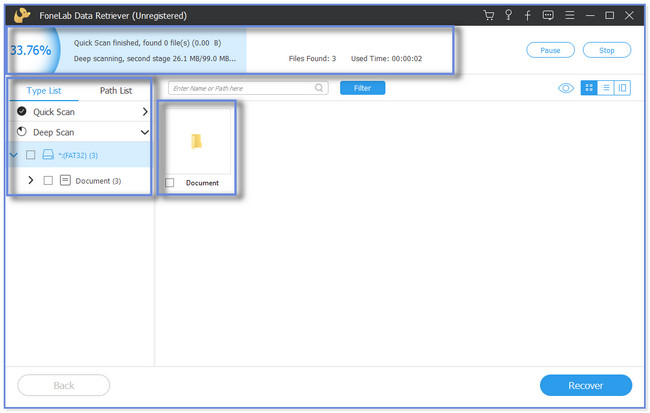Tick the Document folder thumbnail checkbox
Screen dimensions: 650x413
click(170, 182)
